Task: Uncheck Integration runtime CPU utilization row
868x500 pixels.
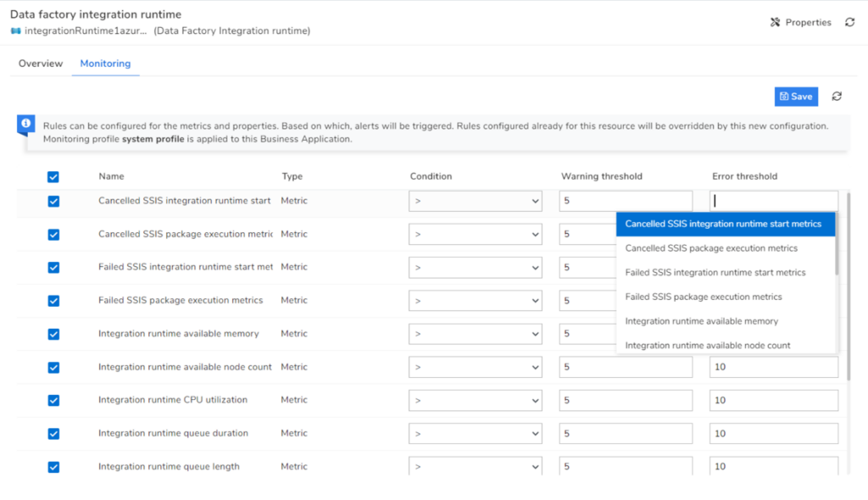Action: tap(53, 400)
